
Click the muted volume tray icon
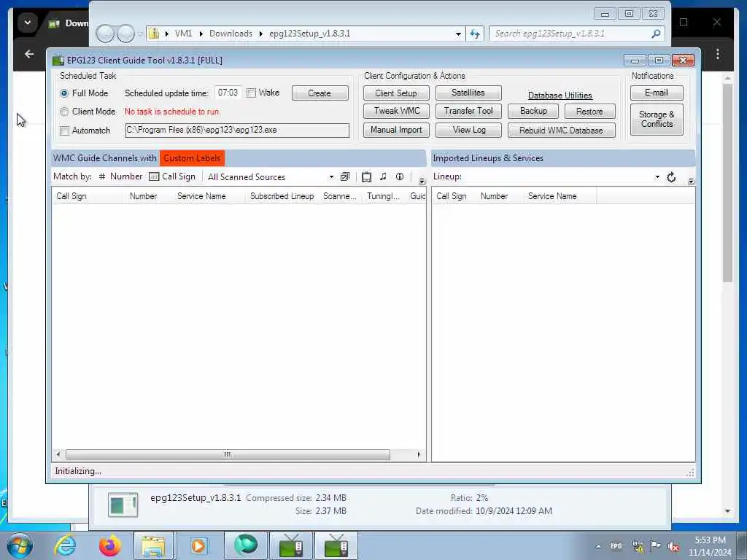(673, 546)
